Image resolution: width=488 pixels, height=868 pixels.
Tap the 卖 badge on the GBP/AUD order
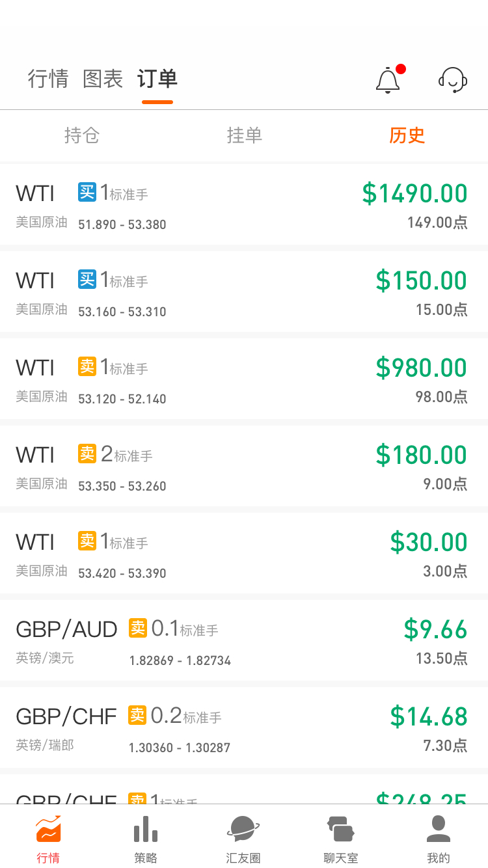coord(138,628)
